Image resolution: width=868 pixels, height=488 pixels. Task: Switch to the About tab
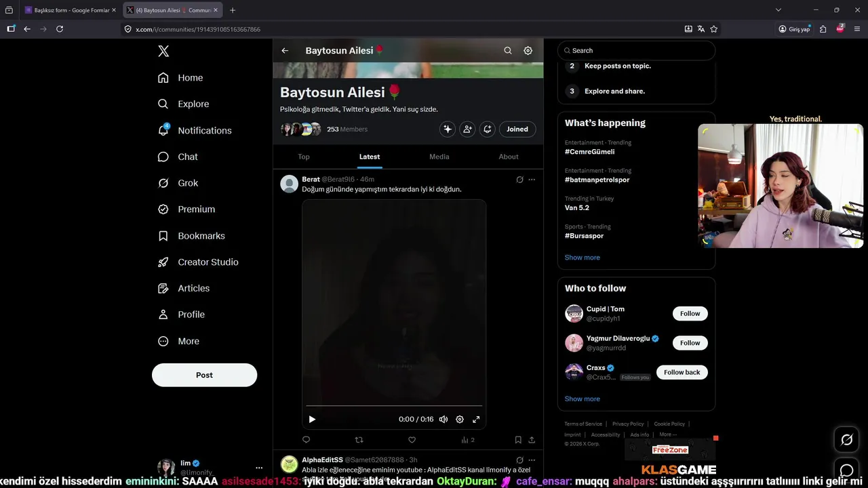pyautogui.click(x=509, y=157)
